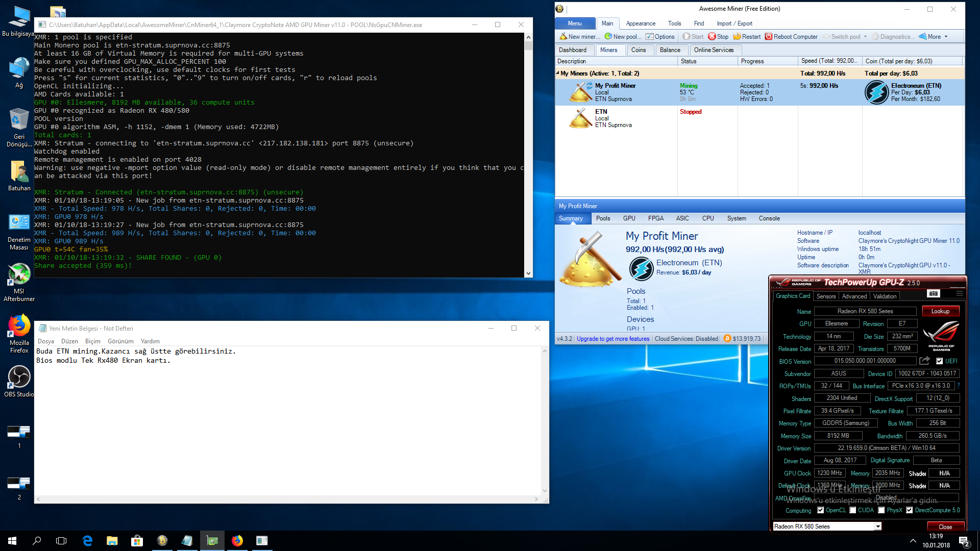
Task: Take GPU-Z screenshot with camera icon
Action: click(934, 293)
